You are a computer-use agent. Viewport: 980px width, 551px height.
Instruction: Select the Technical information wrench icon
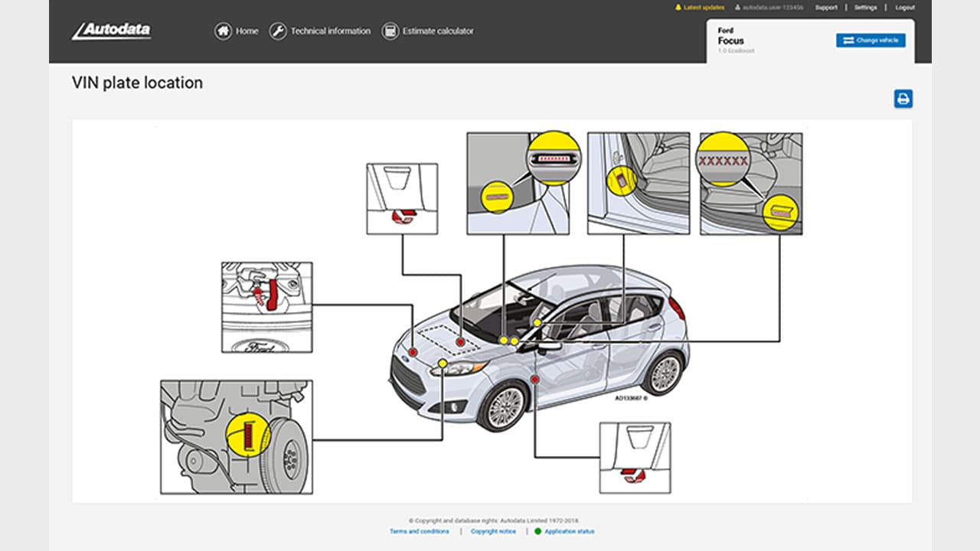[x=279, y=31]
